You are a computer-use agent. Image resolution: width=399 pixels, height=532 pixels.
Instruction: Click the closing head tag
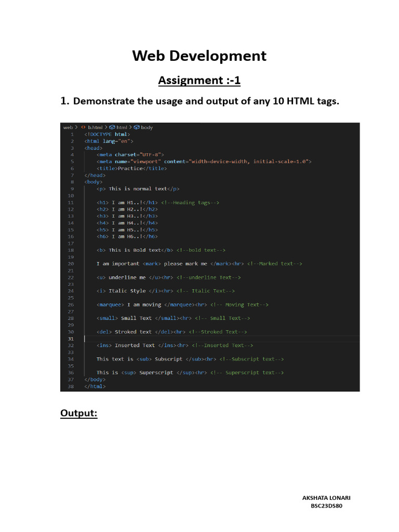[x=95, y=175]
